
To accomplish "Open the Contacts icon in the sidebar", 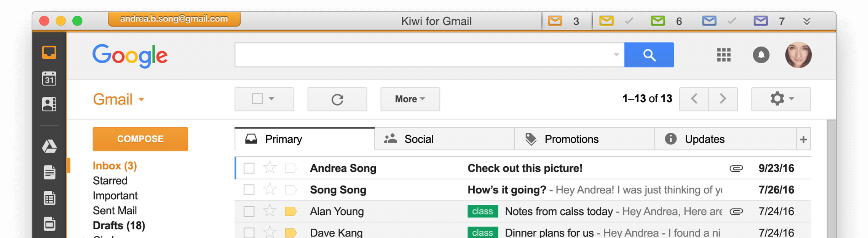I will coord(49,104).
